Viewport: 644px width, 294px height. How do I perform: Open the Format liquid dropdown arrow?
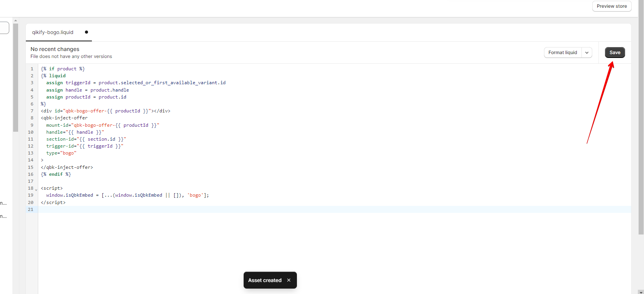[x=587, y=53]
